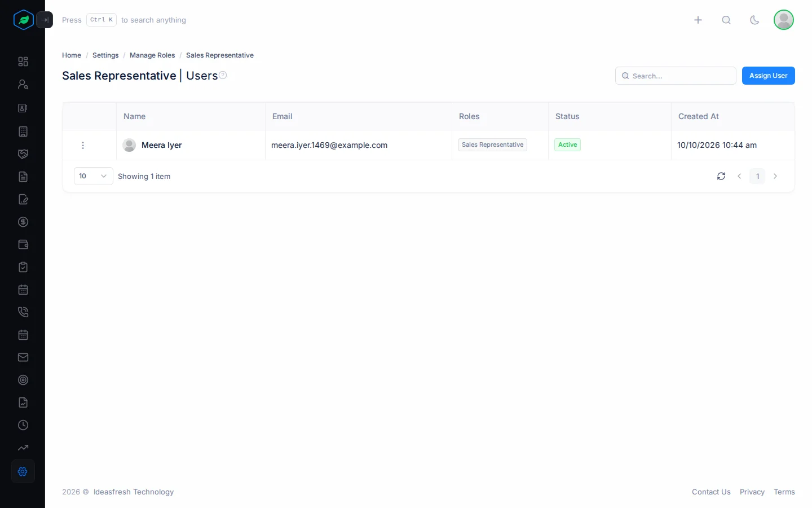The width and height of the screenshot is (812, 508).
Task: Open the clipboard checkmark tasks icon
Action: 23,267
